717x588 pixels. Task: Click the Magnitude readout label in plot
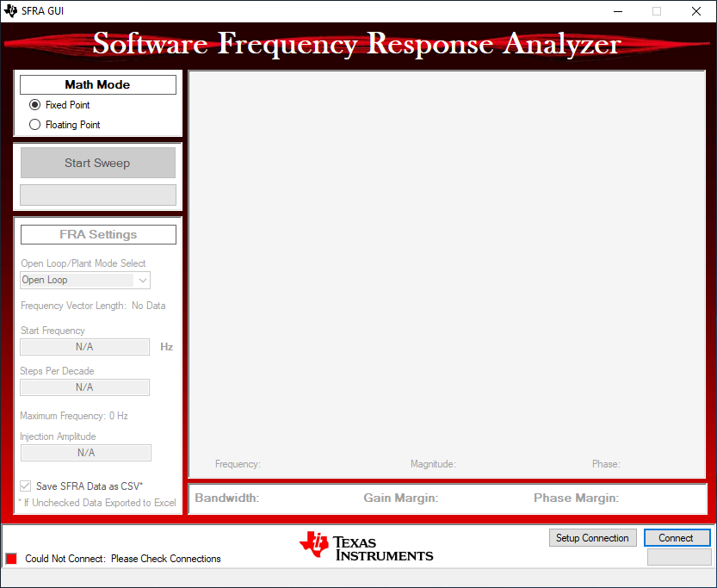433,464
